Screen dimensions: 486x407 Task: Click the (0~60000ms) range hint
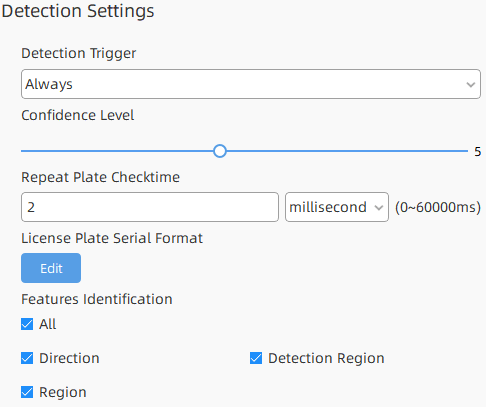(438, 207)
